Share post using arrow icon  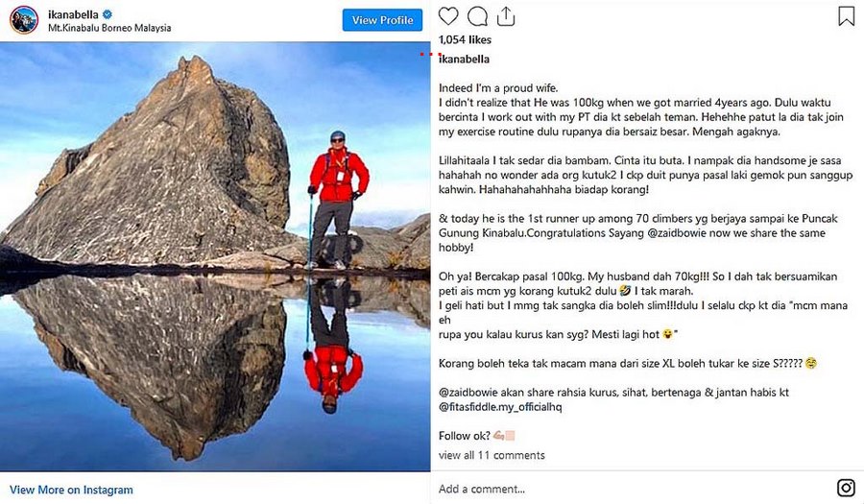click(x=506, y=16)
